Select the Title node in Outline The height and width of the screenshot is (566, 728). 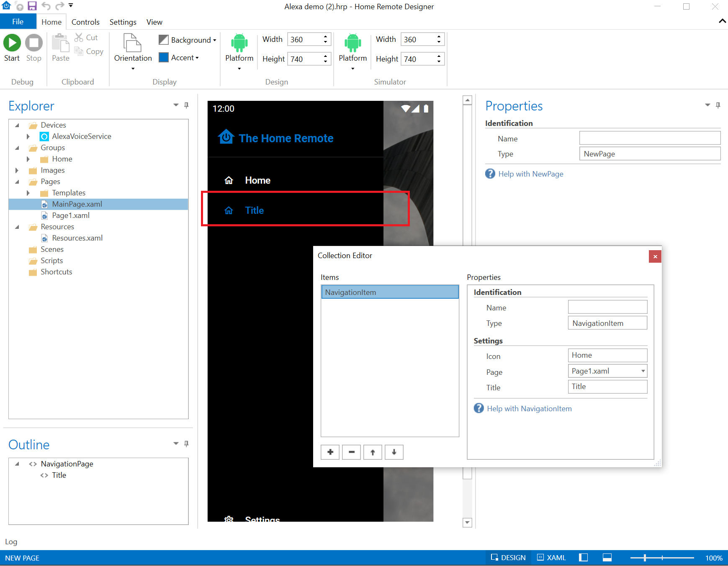pyautogui.click(x=59, y=475)
